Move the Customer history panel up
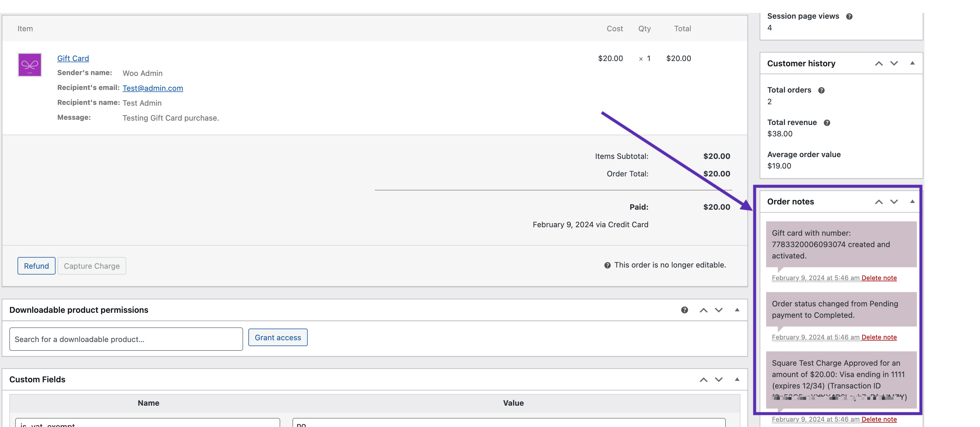Image resolution: width=980 pixels, height=427 pixels. [x=879, y=63]
